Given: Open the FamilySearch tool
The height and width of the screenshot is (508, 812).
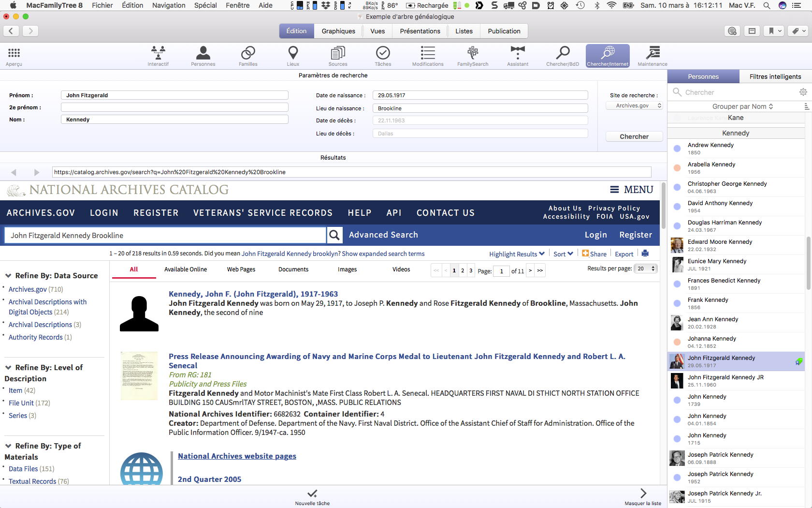Looking at the screenshot, I should point(473,56).
